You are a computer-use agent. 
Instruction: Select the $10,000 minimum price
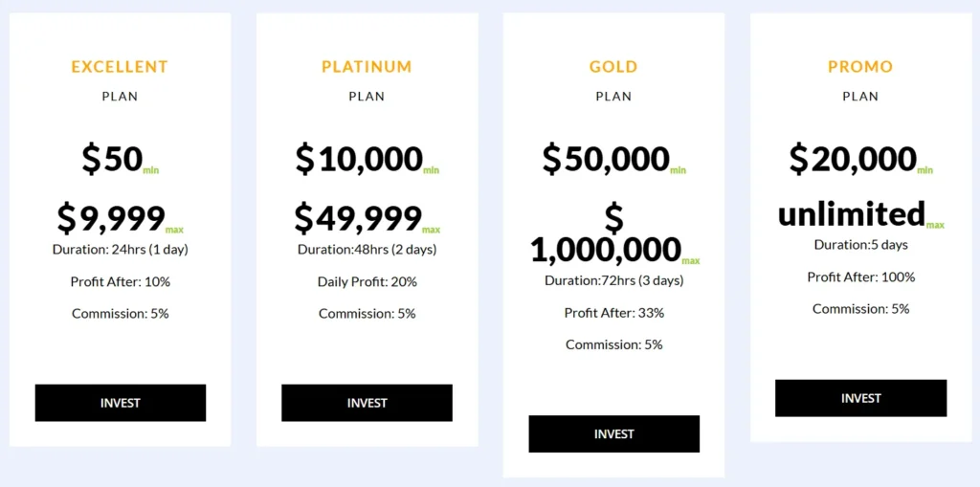click(359, 159)
